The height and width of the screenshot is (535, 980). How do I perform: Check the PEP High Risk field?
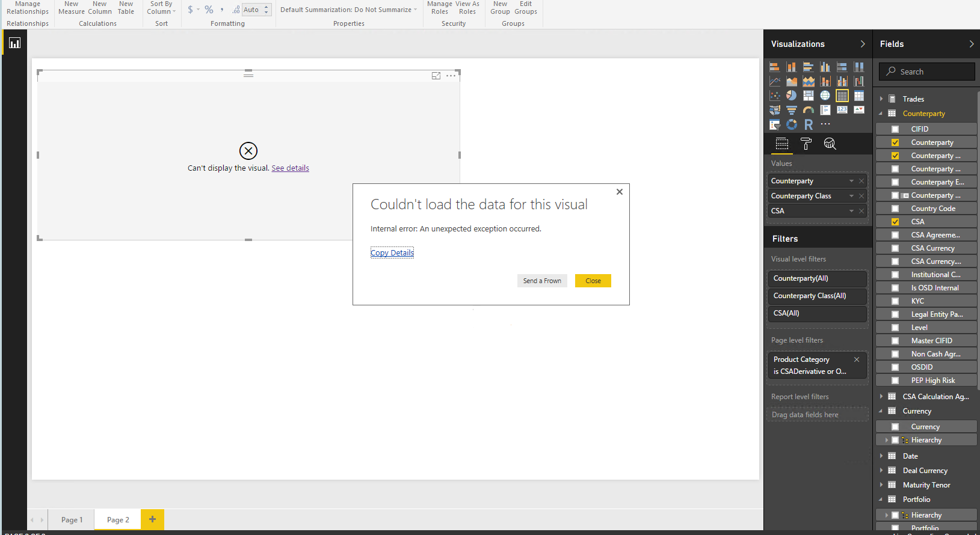tap(895, 381)
